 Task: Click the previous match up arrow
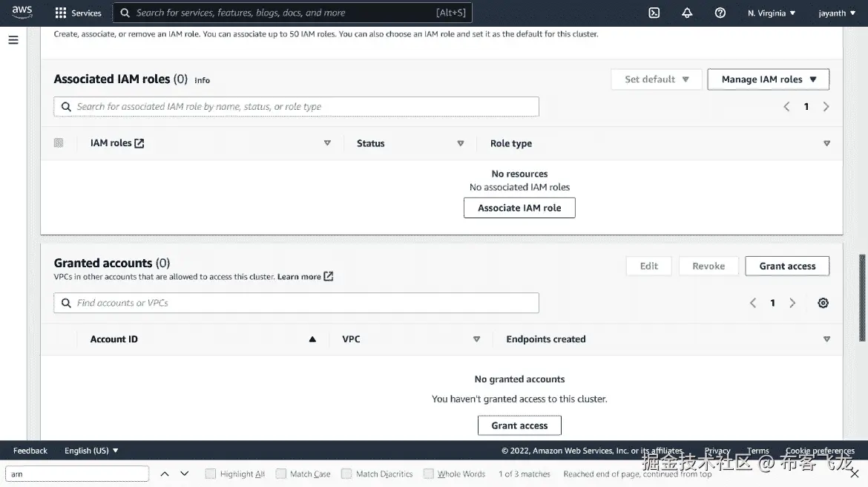click(x=165, y=474)
